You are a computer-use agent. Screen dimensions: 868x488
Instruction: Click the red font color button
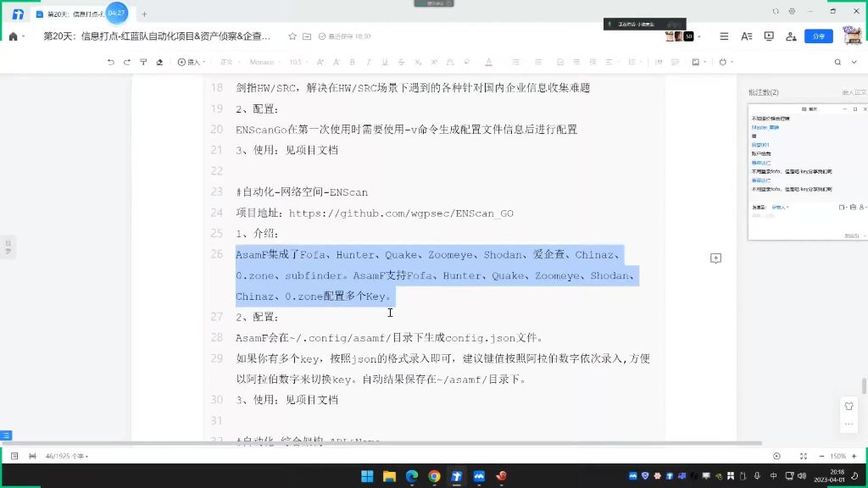coord(488,62)
